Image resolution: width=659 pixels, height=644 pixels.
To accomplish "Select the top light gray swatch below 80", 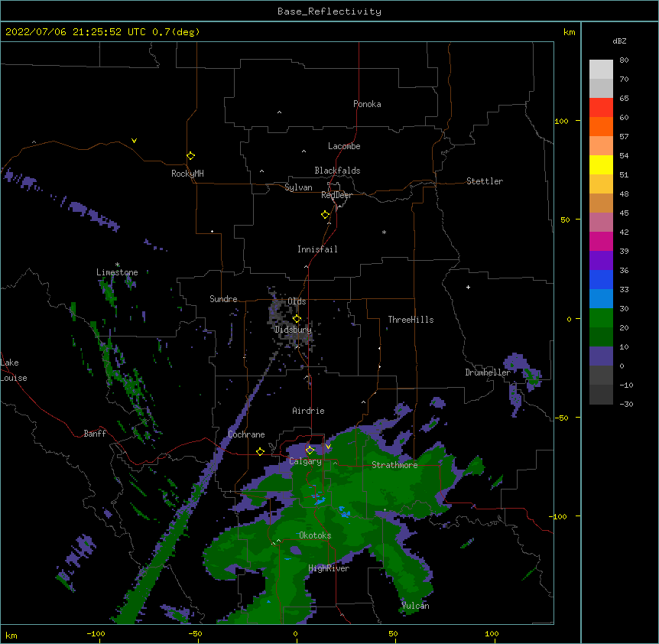I will pos(601,69).
